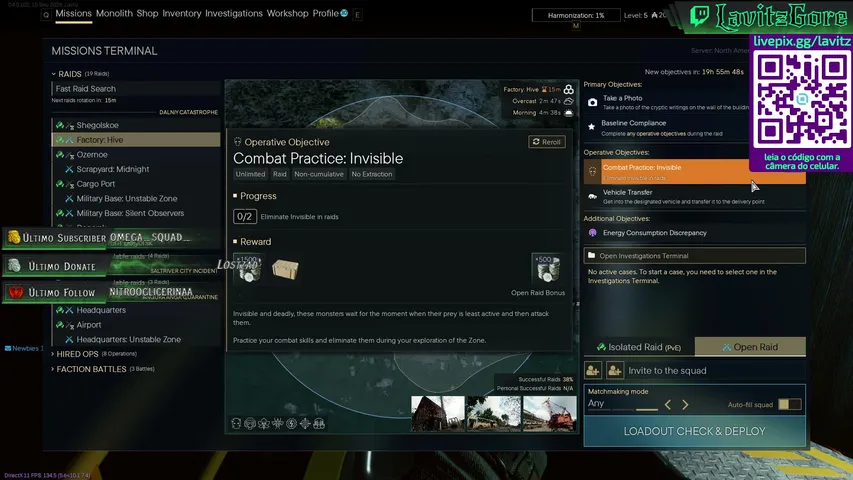Viewport: 853px width, 480px height.
Task: Go to the Inventory tab
Action: [182, 14]
